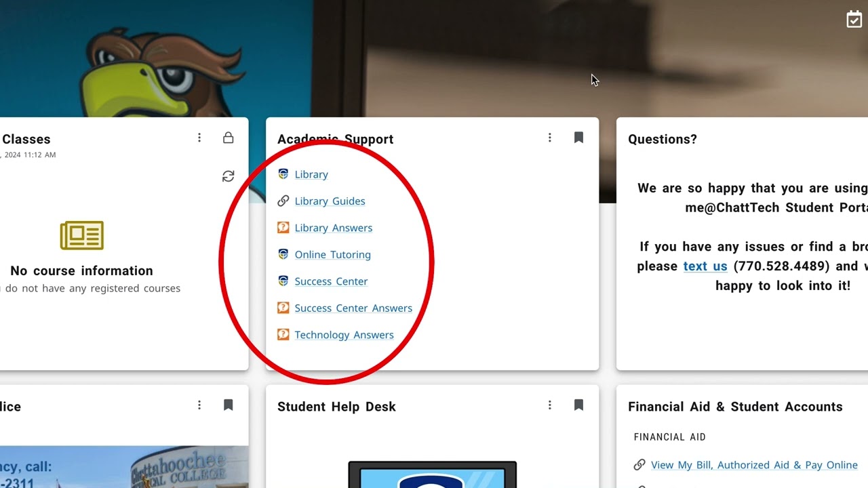Open the Library Answers link
Image resolution: width=868 pixels, height=488 pixels.
click(334, 228)
